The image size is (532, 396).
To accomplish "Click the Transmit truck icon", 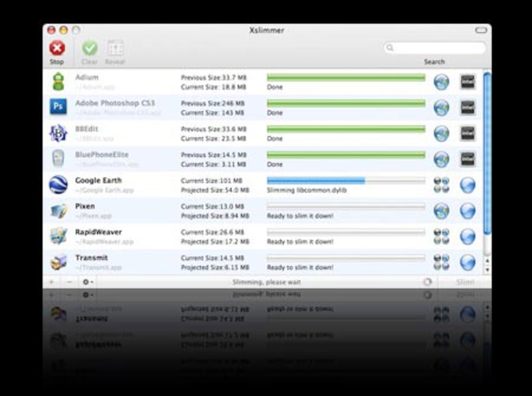I will pos(58,262).
